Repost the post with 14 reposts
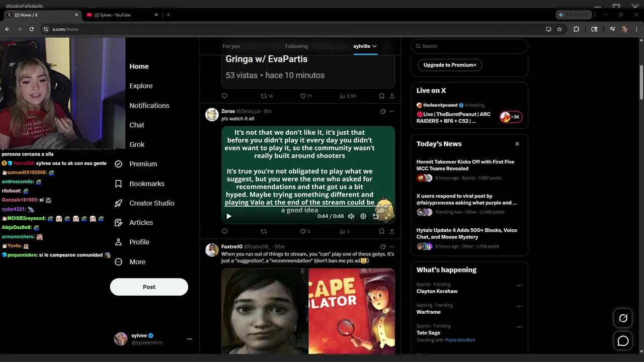 tap(266, 96)
